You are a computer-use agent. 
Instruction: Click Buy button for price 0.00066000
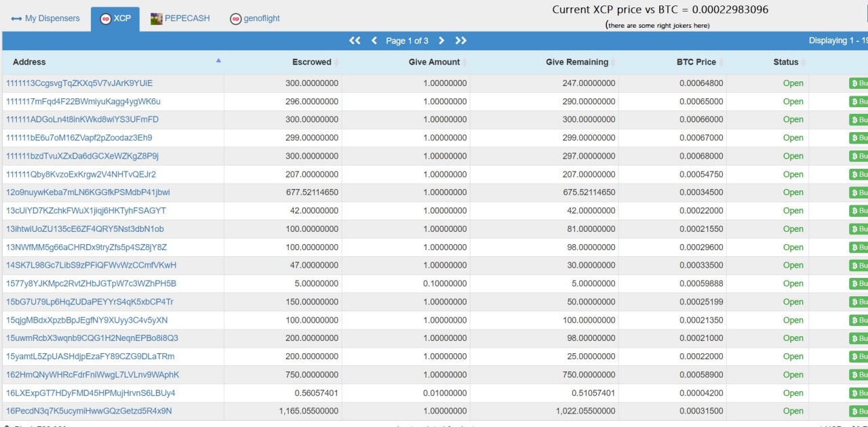click(859, 120)
